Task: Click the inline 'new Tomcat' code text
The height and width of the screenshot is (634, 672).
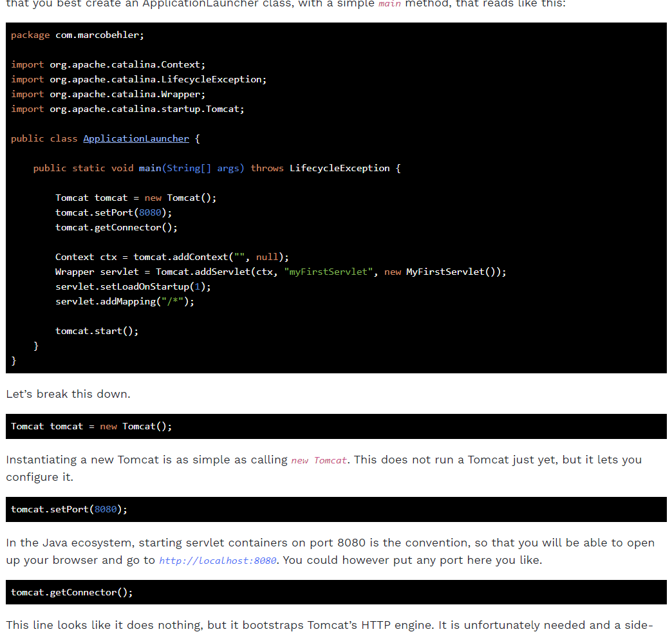Action: 319,460
